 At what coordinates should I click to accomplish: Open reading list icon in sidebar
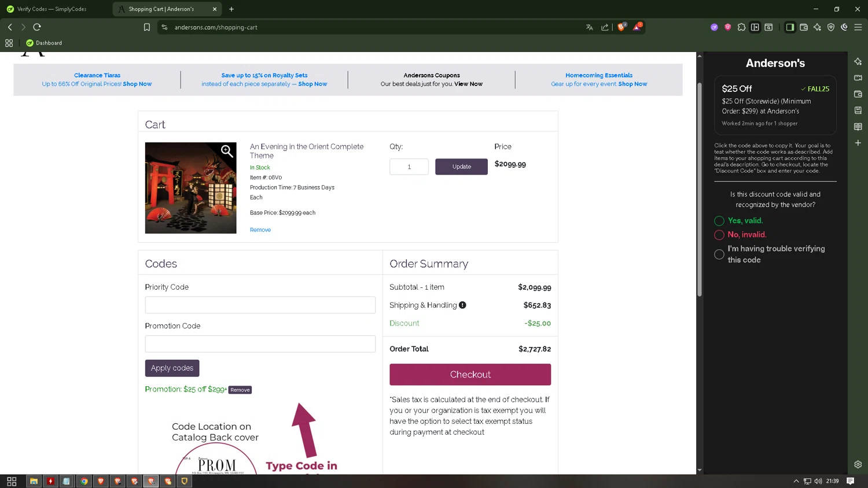tap(858, 127)
